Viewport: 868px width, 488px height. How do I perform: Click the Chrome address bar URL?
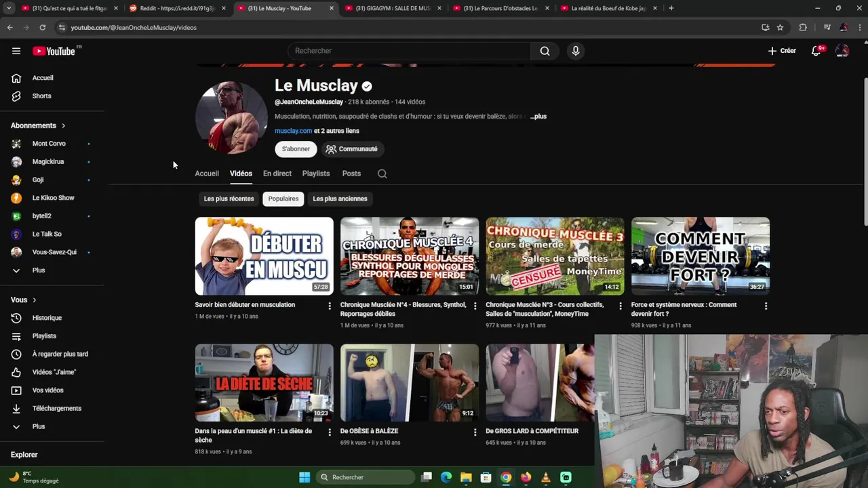[134, 28]
